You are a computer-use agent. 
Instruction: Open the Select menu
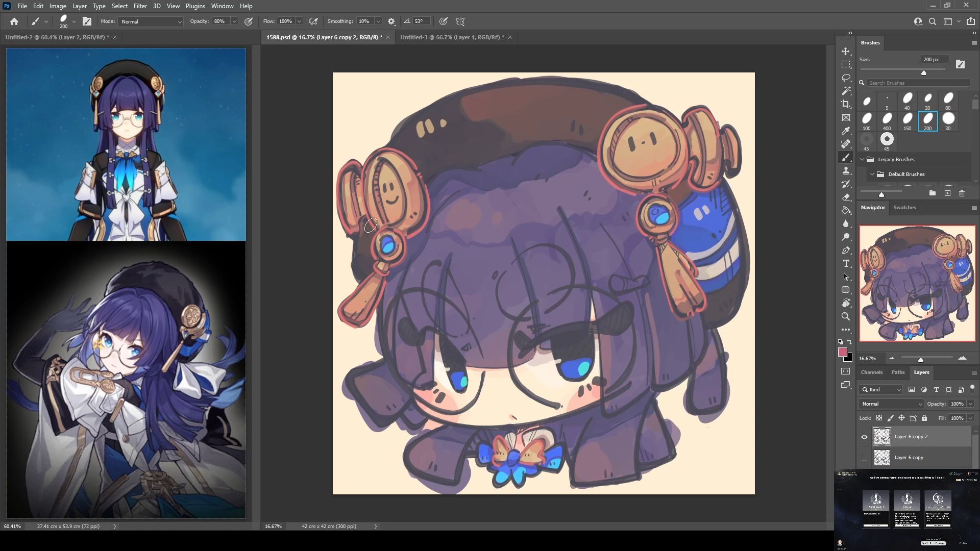119,6
